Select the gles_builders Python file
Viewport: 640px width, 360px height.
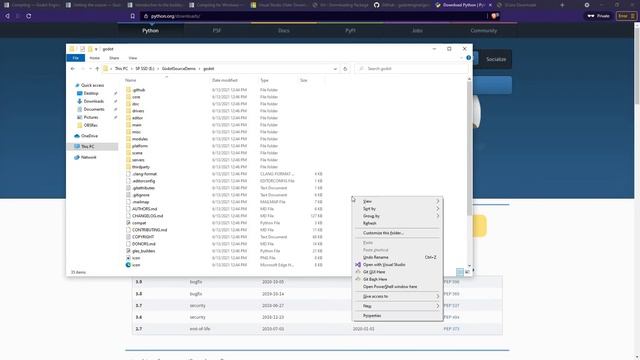click(143, 251)
